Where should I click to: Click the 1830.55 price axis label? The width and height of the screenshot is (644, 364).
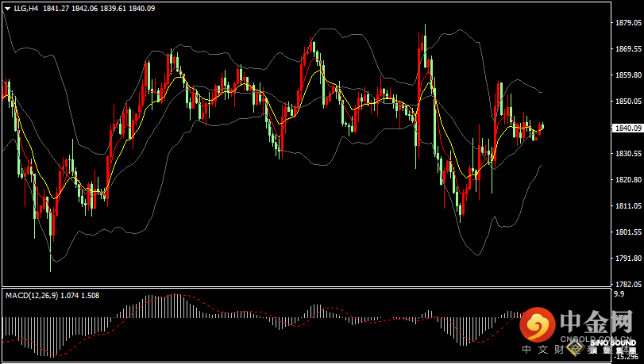click(x=628, y=154)
